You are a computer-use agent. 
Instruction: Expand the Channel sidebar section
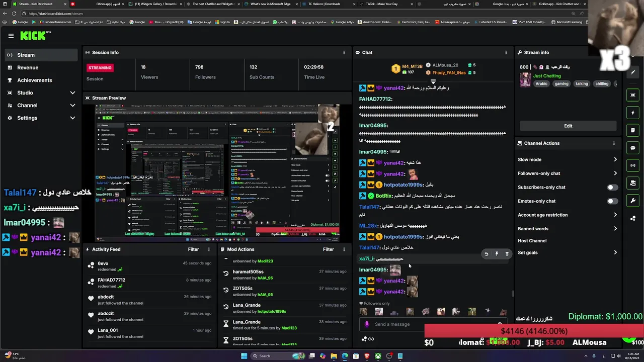click(x=72, y=106)
